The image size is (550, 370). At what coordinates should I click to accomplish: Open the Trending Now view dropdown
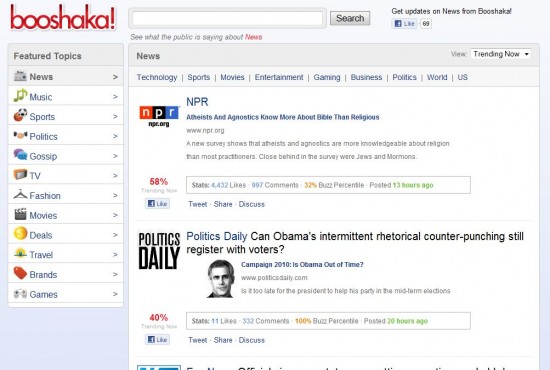tap(501, 54)
